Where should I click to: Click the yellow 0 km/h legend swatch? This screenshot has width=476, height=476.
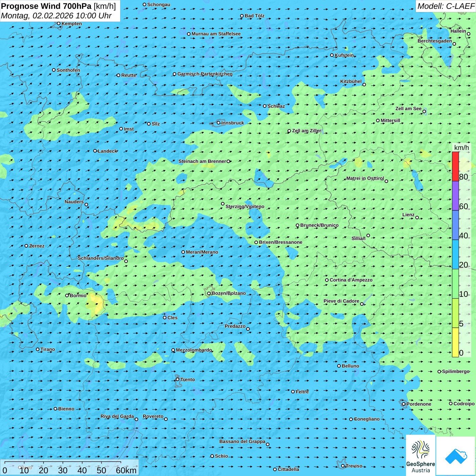point(455,342)
